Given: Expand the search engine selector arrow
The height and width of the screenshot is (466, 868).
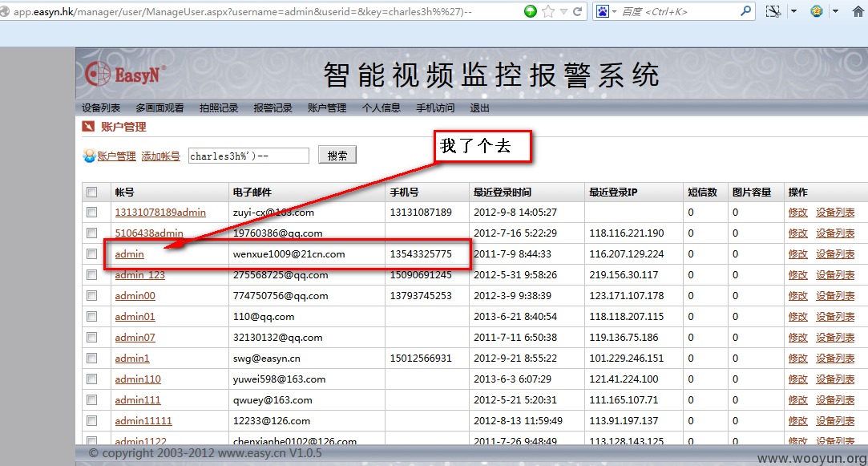Looking at the screenshot, I should pyautogui.click(x=614, y=12).
